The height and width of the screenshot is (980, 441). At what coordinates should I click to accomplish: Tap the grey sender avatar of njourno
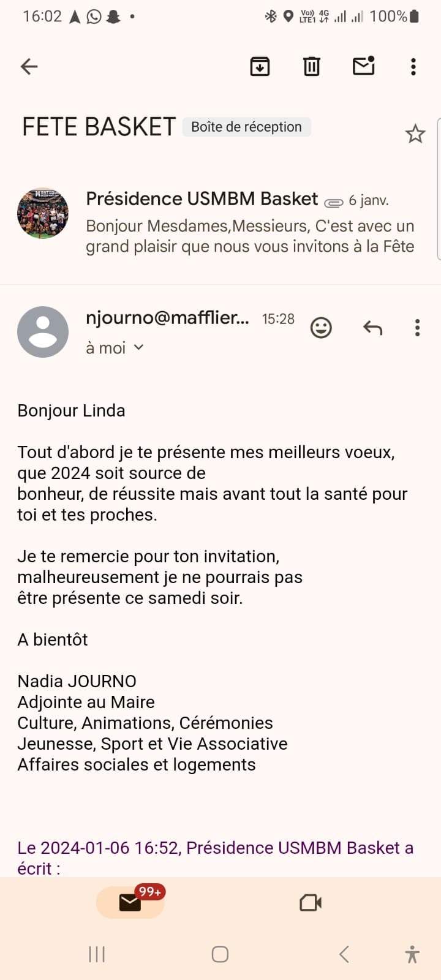(43, 332)
